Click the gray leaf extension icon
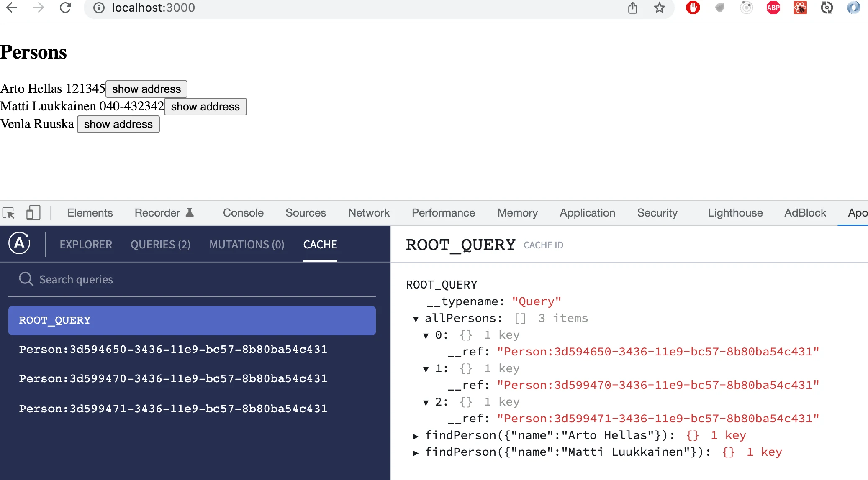 pos(720,8)
